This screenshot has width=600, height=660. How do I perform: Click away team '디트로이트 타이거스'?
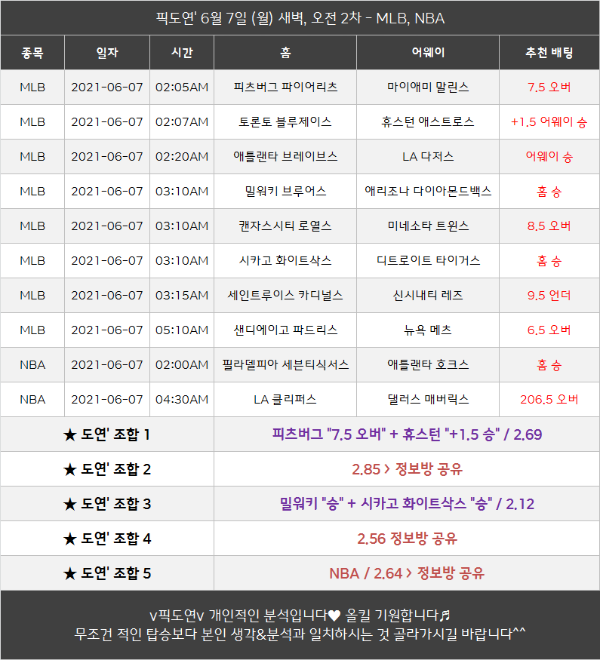pos(428,261)
